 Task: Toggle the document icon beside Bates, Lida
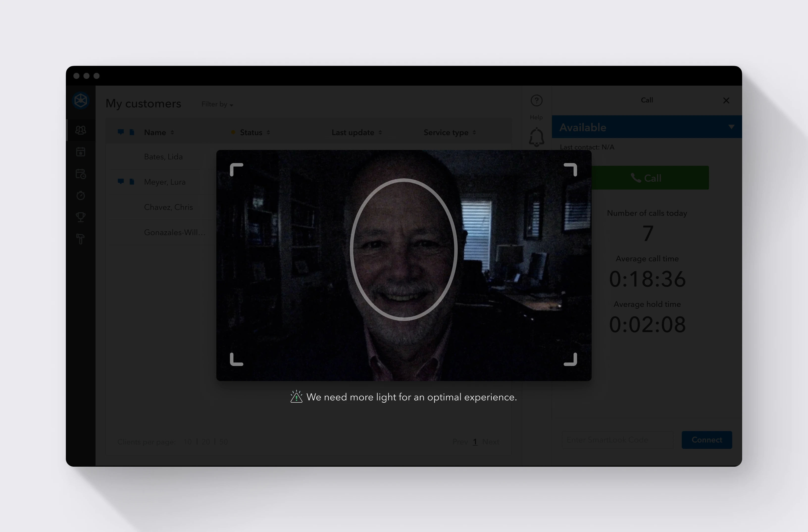click(x=131, y=156)
